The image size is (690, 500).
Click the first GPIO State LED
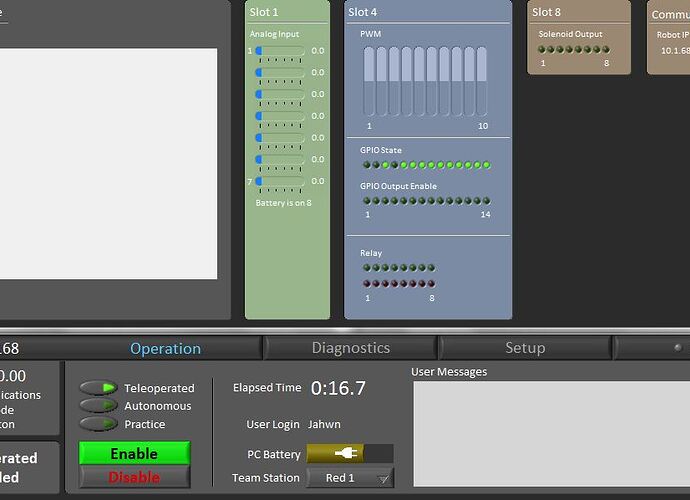click(x=367, y=165)
